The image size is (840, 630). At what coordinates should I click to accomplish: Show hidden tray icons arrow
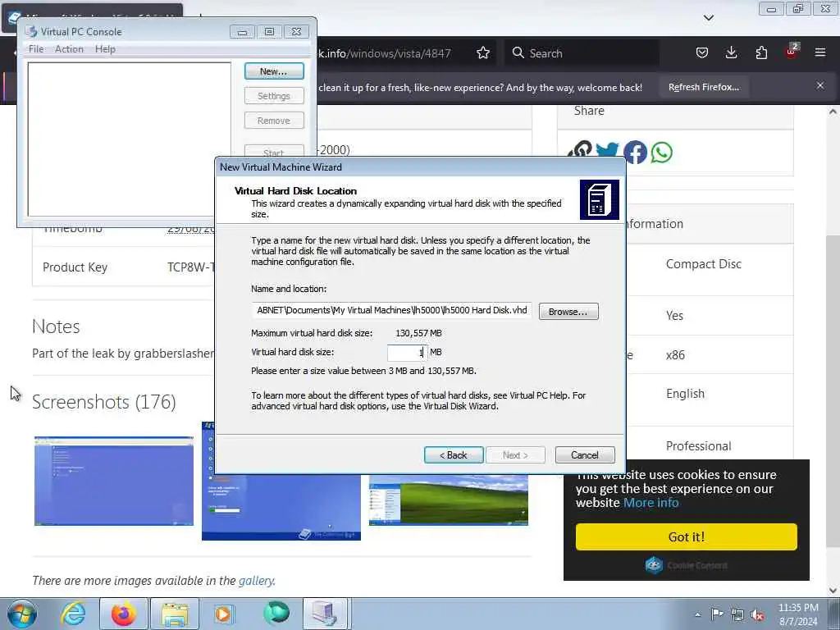tap(697, 614)
